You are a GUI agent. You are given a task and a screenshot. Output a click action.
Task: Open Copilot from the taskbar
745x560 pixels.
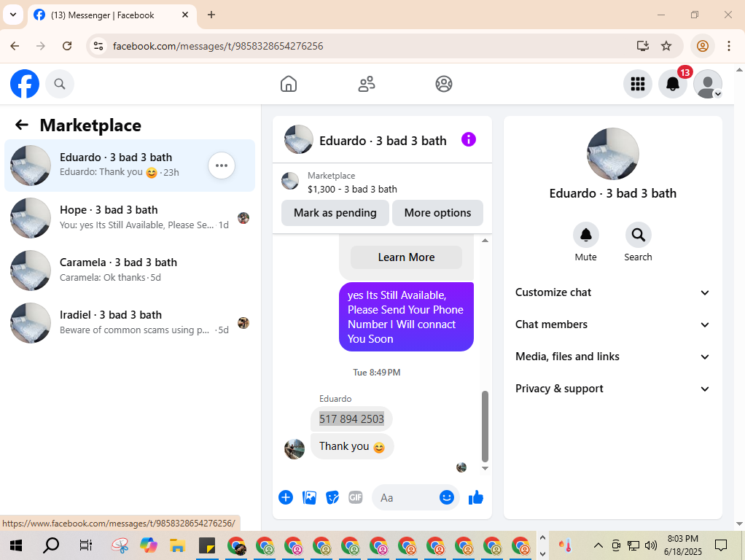pyautogui.click(x=149, y=545)
